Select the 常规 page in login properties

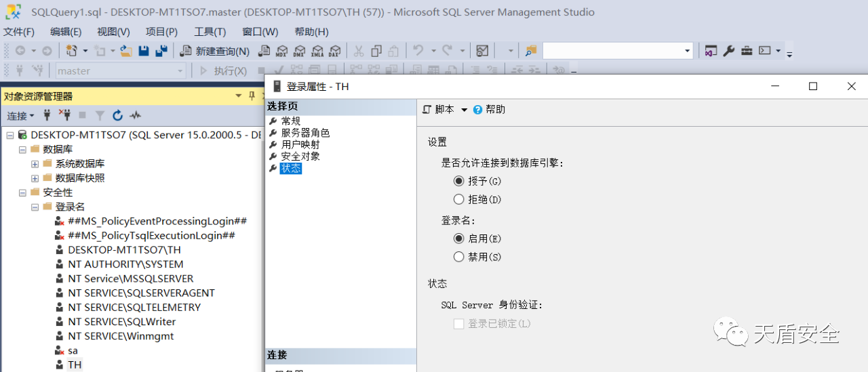291,121
